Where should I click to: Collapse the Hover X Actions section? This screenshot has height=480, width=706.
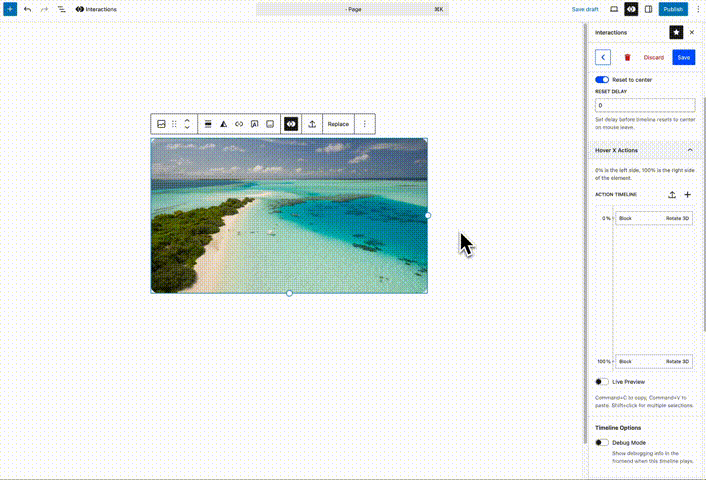click(689, 150)
